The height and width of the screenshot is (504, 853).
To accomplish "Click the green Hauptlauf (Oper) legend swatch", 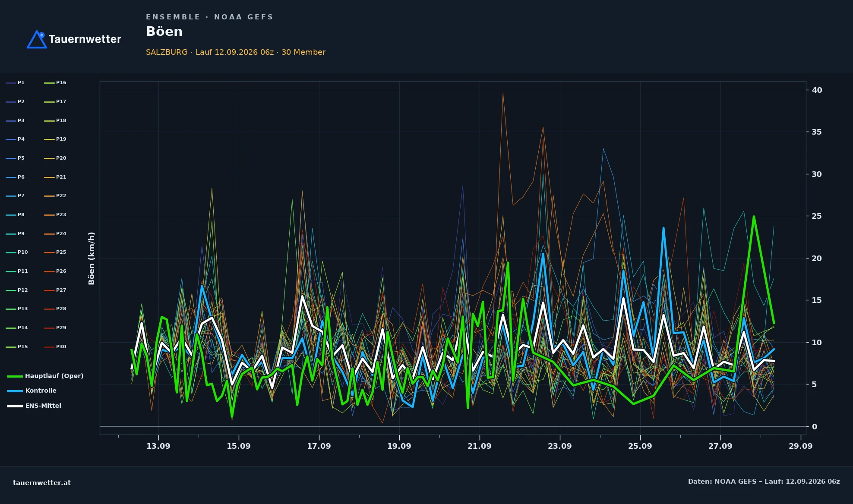I will tap(15, 376).
